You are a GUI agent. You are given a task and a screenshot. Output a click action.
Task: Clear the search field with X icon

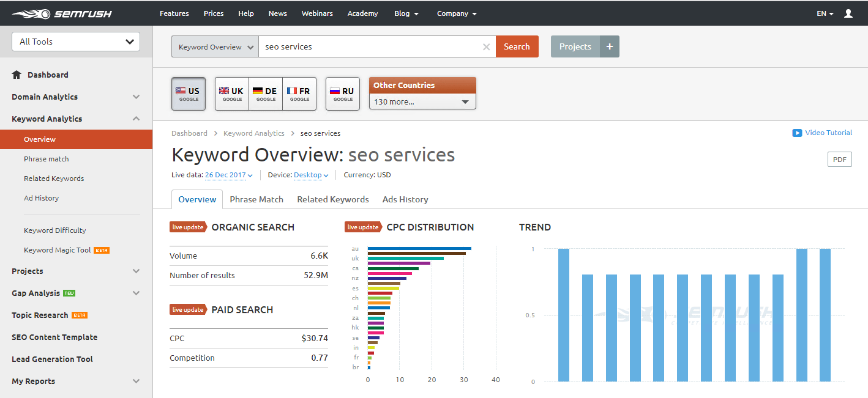486,47
